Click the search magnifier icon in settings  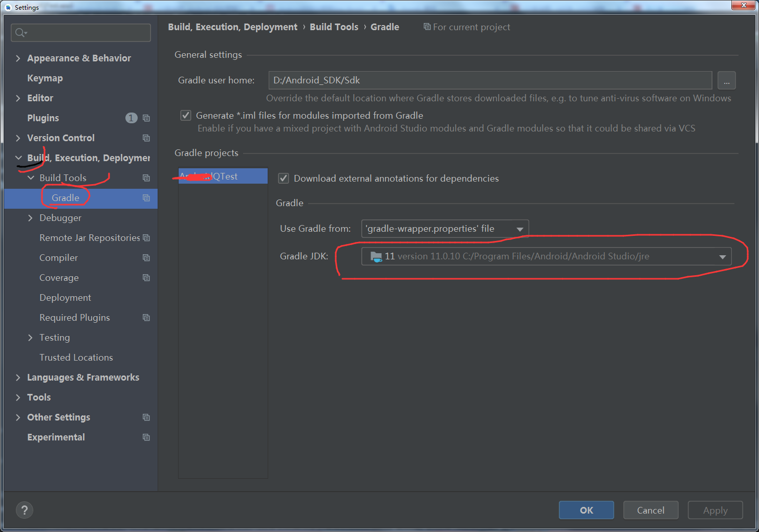click(x=21, y=33)
